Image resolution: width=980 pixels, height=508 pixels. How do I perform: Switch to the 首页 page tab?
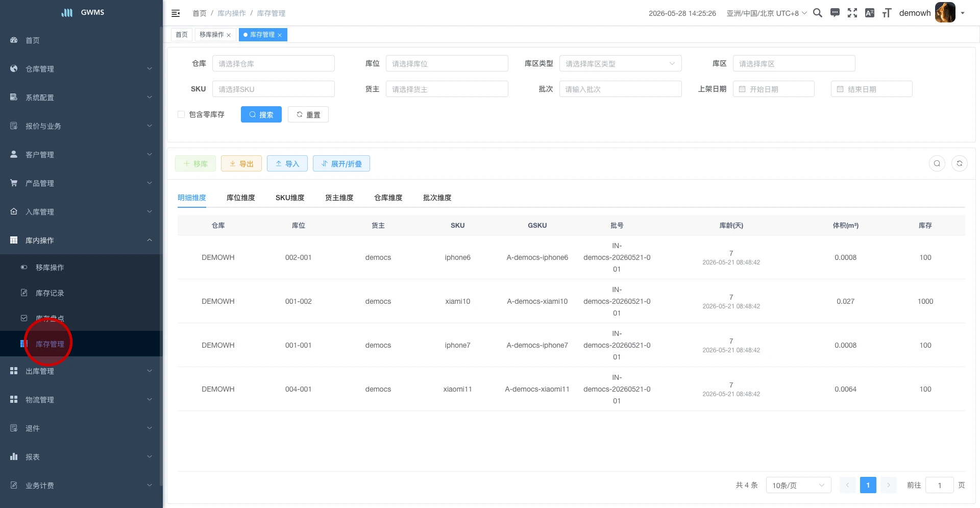point(182,35)
